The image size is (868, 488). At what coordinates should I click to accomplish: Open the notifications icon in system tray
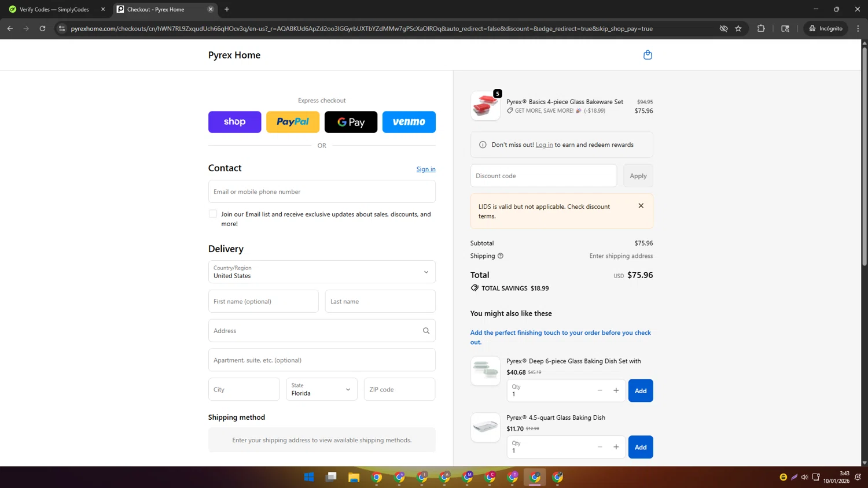(858, 477)
